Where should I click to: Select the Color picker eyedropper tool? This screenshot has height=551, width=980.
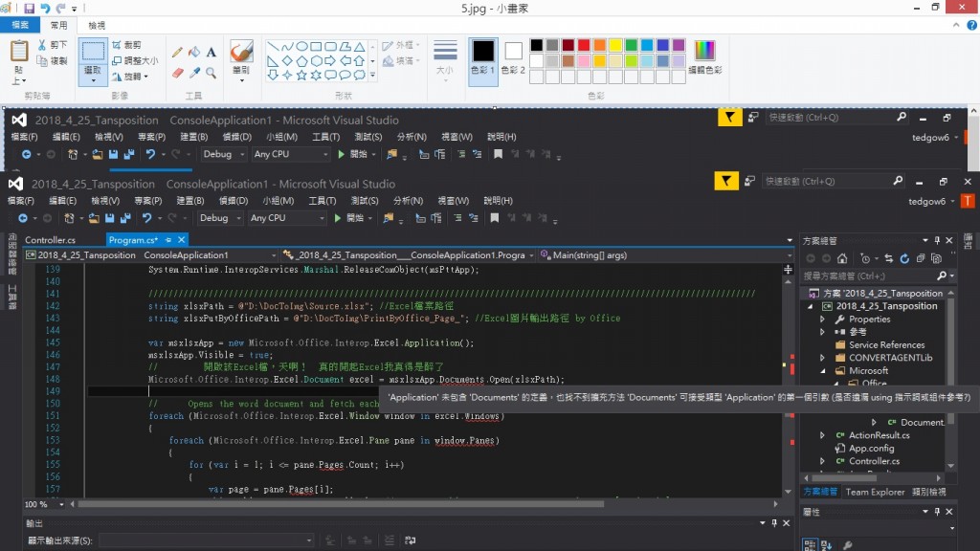click(x=194, y=73)
